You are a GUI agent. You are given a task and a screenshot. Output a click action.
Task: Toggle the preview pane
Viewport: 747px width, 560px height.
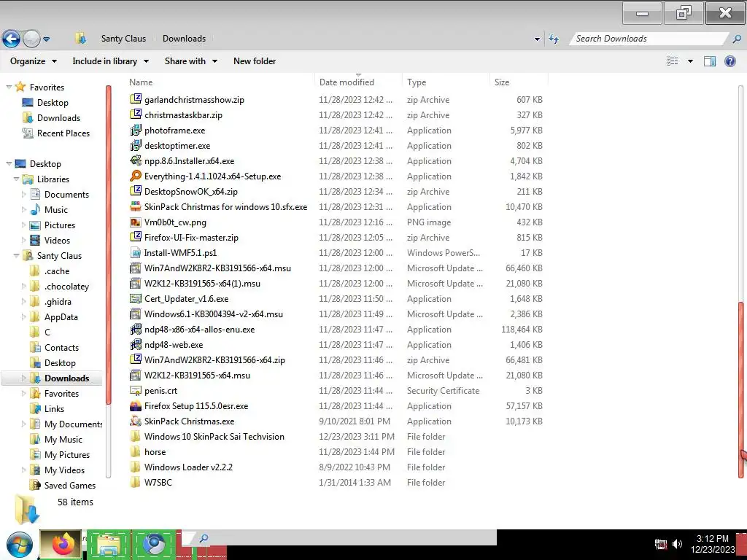click(x=709, y=61)
